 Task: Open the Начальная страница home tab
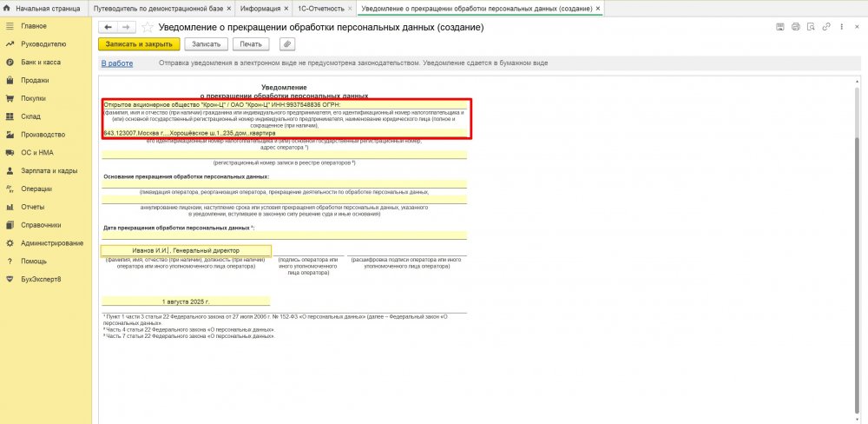coord(42,8)
